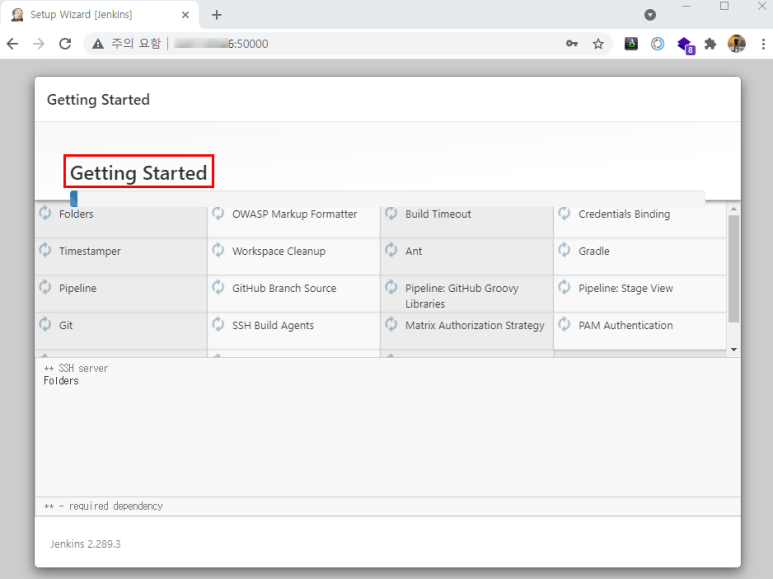Screen dimensions: 773x579
Task: Select the Setup Wizard [Jenkins] tab
Action: [99, 15]
